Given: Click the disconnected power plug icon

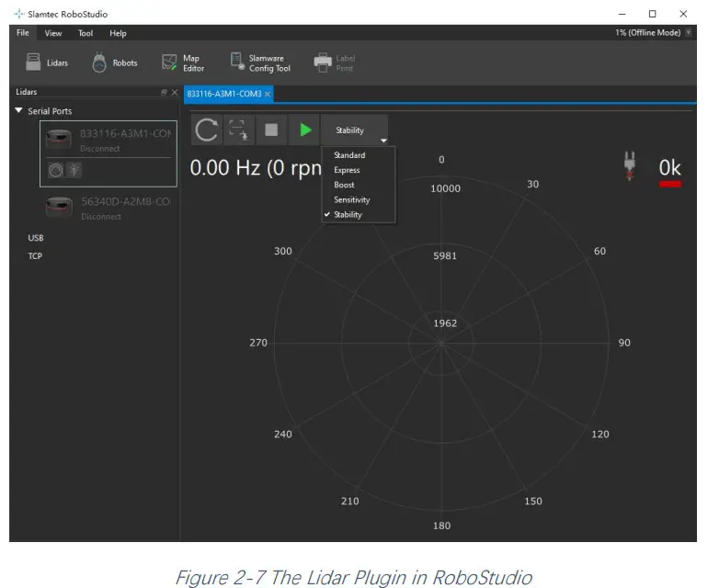Looking at the screenshot, I should click(x=630, y=166).
